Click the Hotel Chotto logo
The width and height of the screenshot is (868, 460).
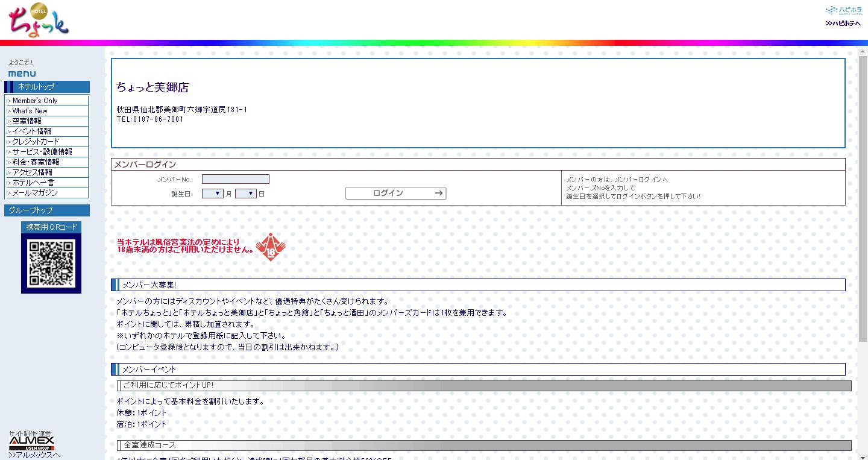[x=39, y=20]
